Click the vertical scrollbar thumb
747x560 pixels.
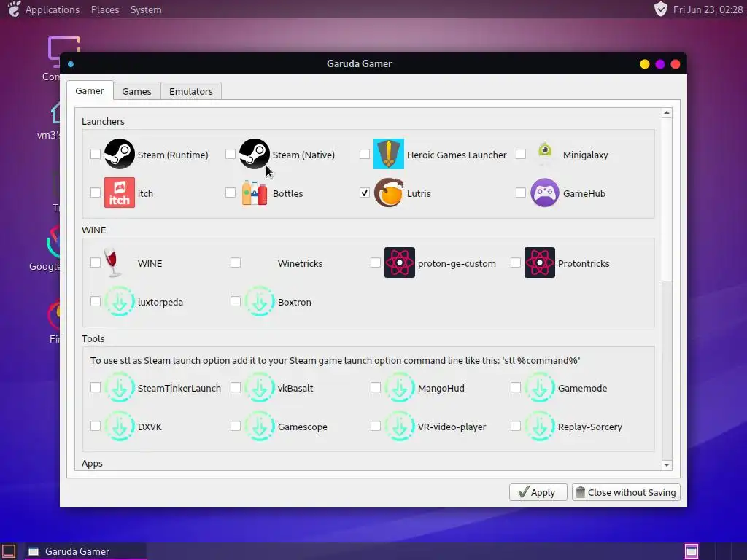coord(667,200)
